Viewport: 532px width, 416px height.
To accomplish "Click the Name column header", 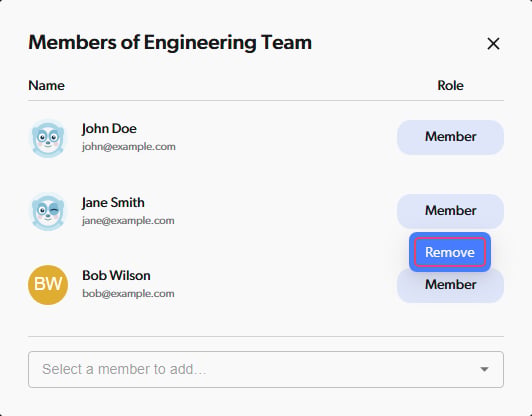I will (x=46, y=85).
